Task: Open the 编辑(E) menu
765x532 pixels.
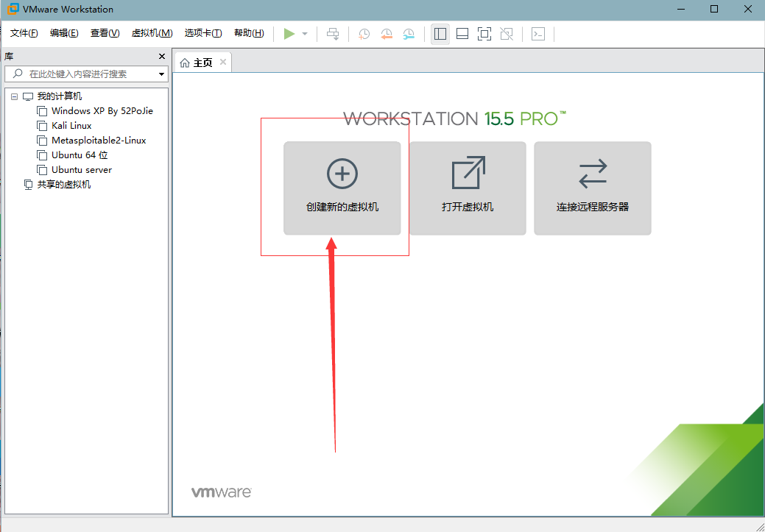Action: tap(64, 33)
